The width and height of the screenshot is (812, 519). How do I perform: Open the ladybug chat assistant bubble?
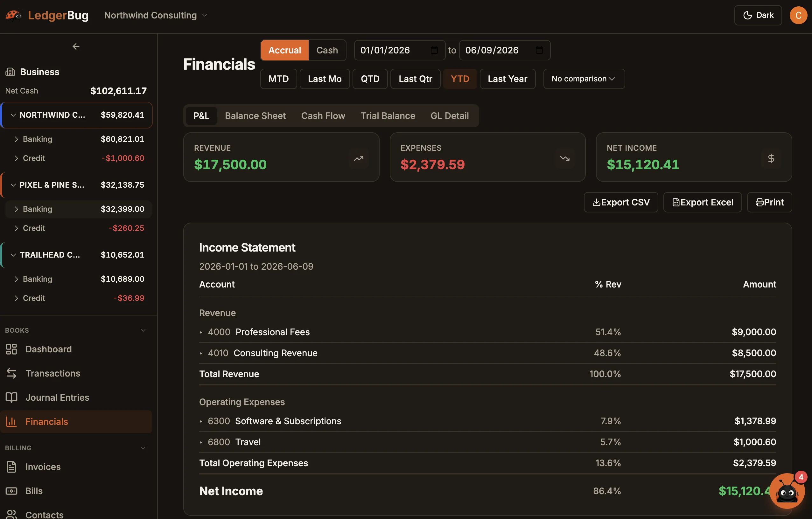pyautogui.click(x=787, y=491)
